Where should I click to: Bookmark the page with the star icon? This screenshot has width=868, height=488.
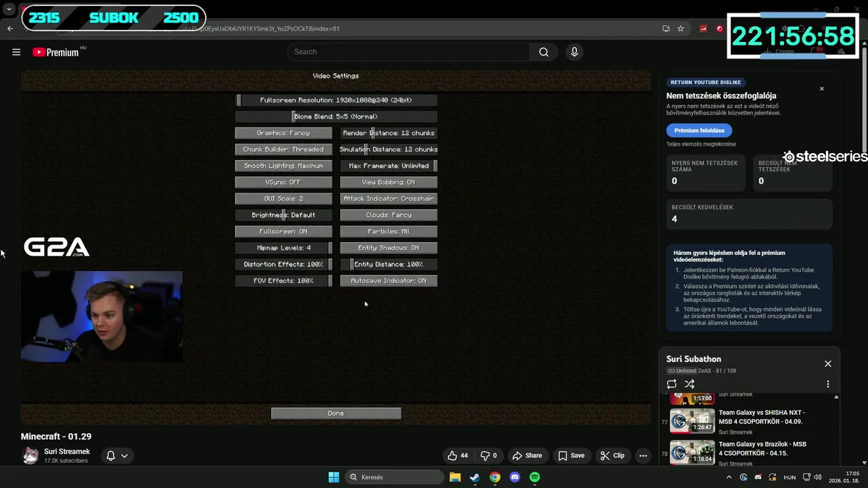pyautogui.click(x=681, y=28)
